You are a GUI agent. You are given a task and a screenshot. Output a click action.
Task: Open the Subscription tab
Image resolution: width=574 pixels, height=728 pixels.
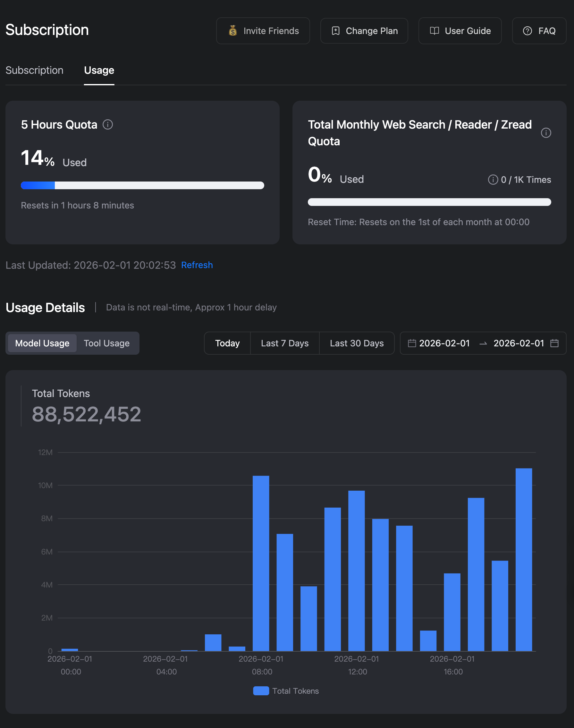click(34, 70)
